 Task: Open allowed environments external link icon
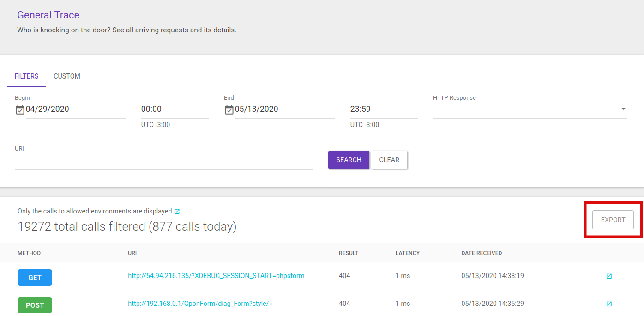177,212
